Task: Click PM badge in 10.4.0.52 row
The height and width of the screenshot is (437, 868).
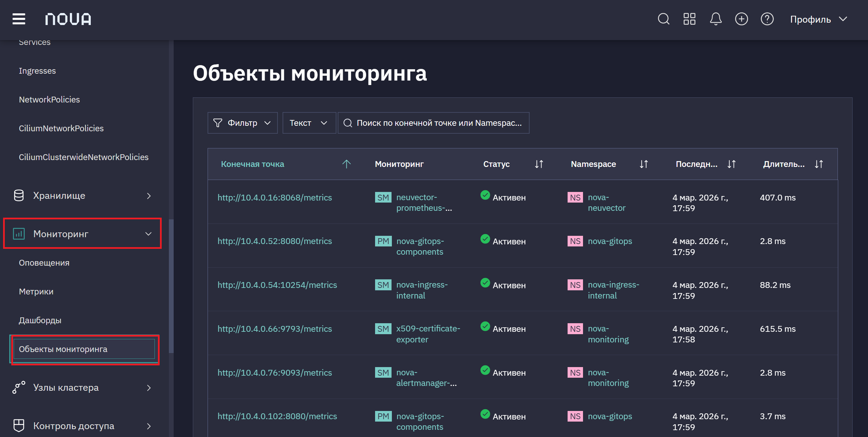Action: 383,241
